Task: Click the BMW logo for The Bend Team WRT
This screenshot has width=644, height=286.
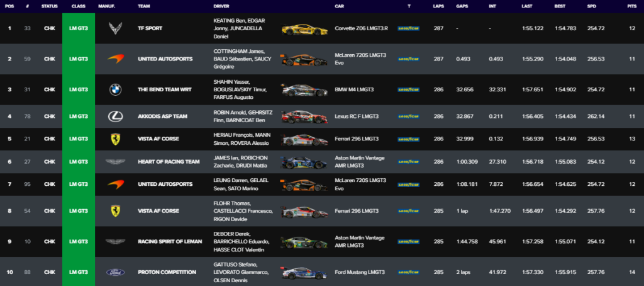Action: (116, 89)
